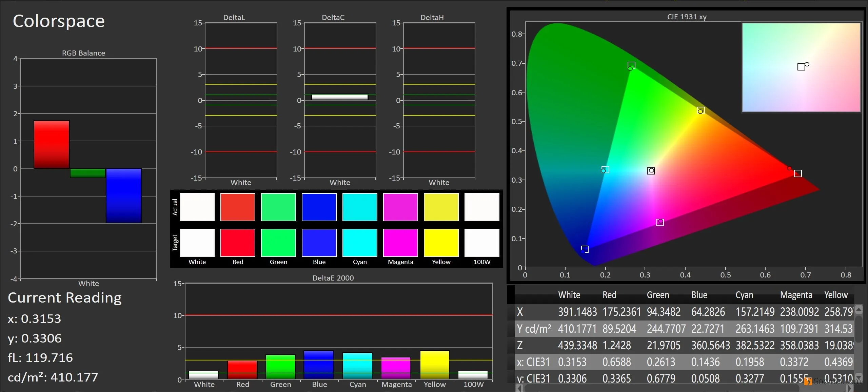Select the Actual White color swatch

pyautogui.click(x=197, y=207)
